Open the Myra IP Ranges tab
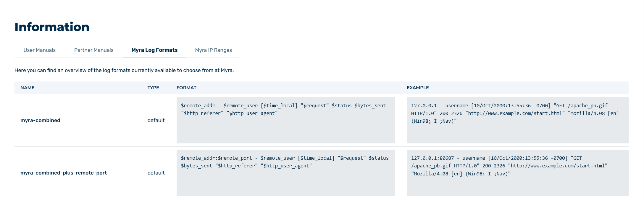This screenshot has height=200, width=644. [213, 50]
